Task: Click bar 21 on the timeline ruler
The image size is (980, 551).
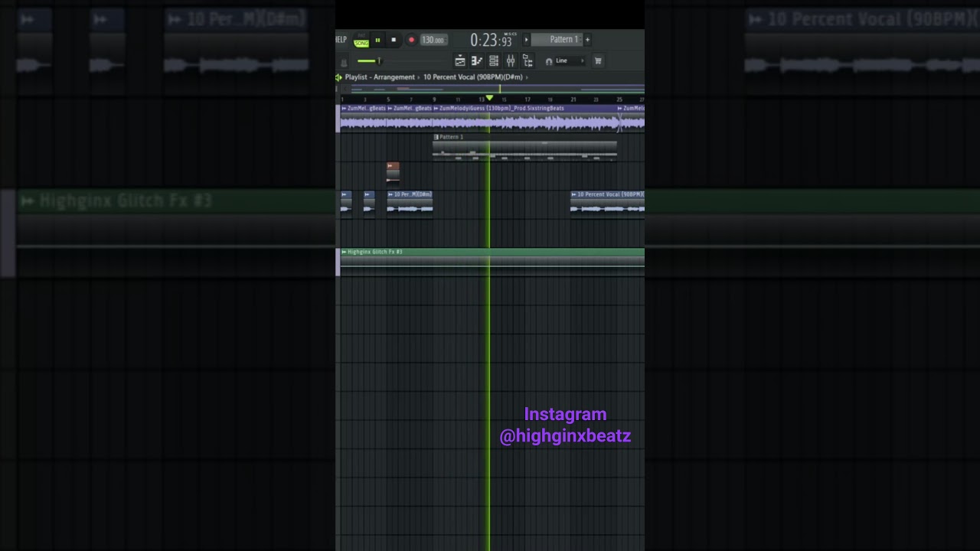Action: click(573, 99)
